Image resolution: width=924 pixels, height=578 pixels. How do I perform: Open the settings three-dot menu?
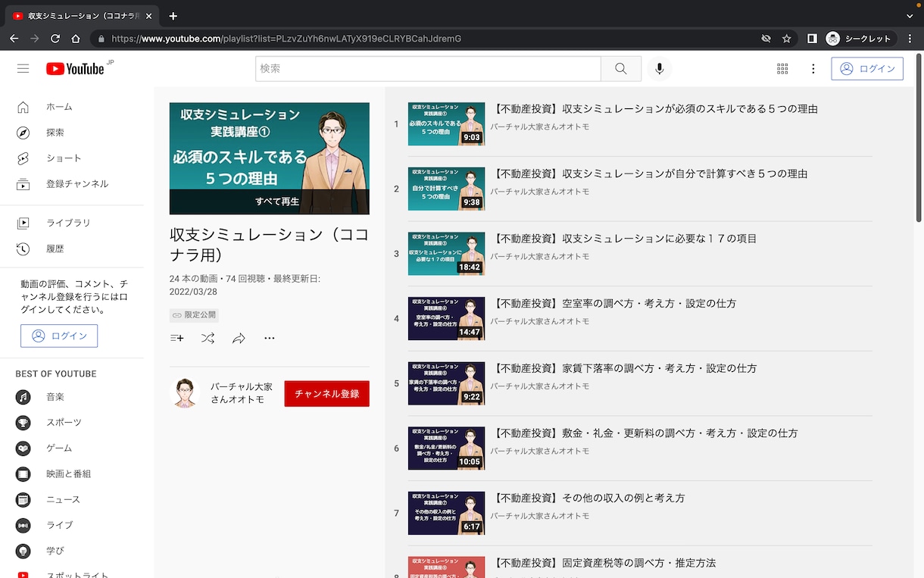pyautogui.click(x=813, y=69)
